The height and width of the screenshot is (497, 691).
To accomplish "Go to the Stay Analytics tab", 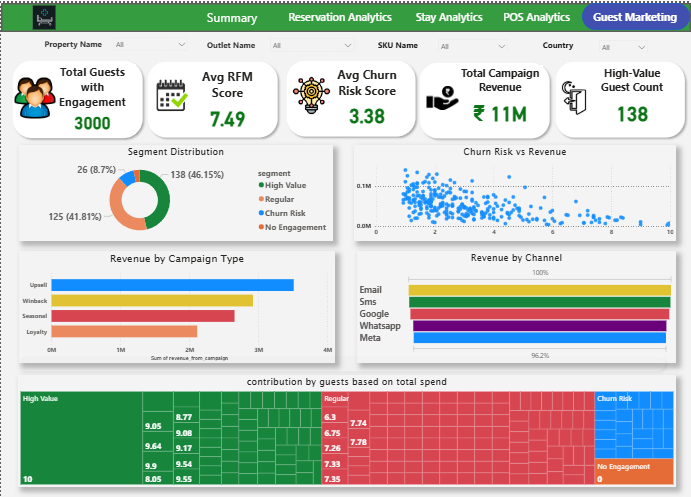I will tap(448, 18).
